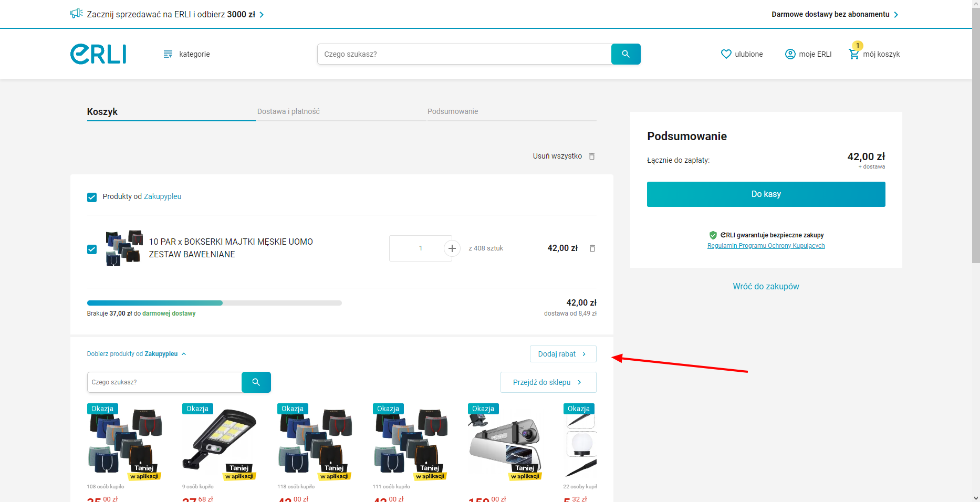Increase quantity with the plus button
Viewport: 980px width, 502px height.
point(452,248)
